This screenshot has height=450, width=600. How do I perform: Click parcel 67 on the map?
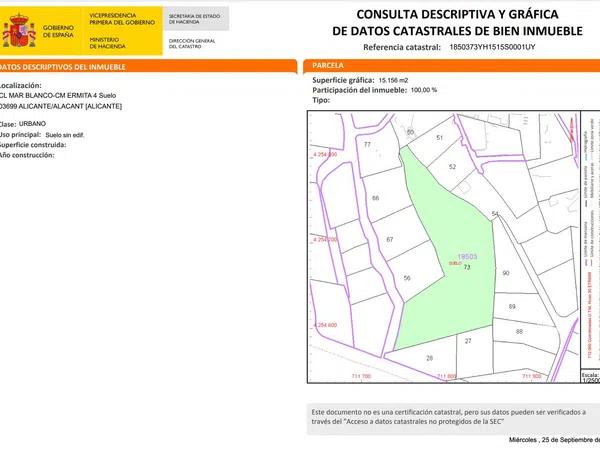click(x=390, y=240)
